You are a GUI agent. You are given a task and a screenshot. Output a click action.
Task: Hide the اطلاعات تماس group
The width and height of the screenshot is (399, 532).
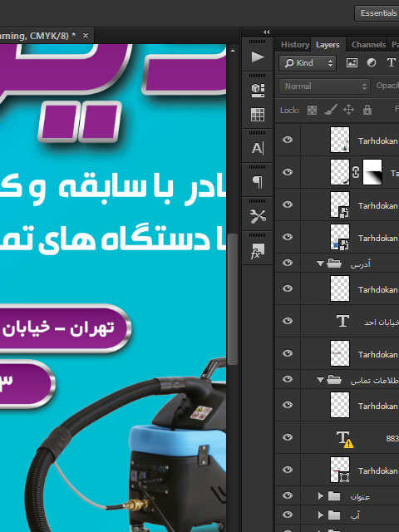tap(288, 379)
